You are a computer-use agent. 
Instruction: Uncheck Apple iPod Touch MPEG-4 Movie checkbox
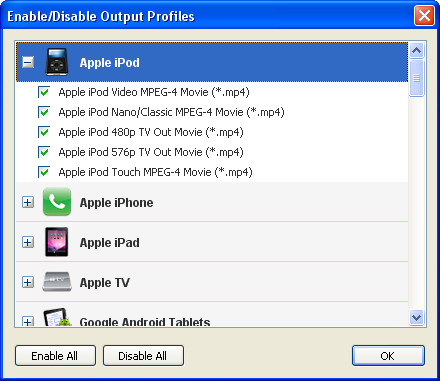pyautogui.click(x=44, y=172)
